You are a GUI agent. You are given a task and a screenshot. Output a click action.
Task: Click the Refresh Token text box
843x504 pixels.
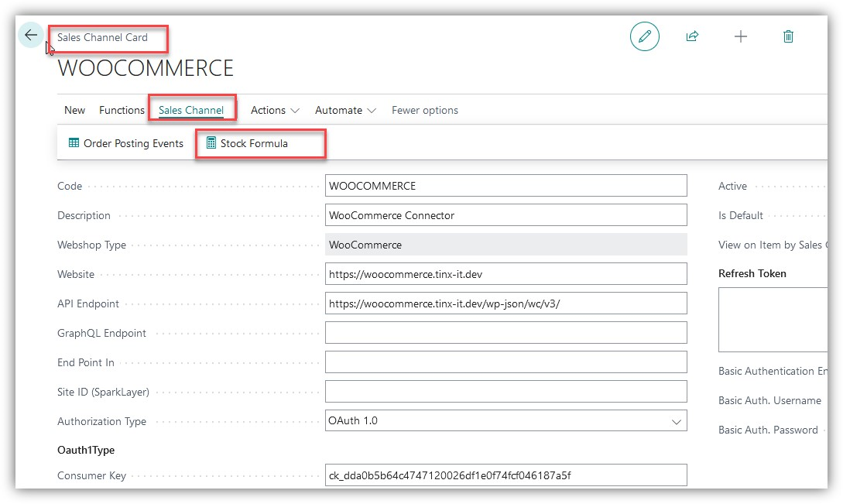pyautogui.click(x=773, y=320)
